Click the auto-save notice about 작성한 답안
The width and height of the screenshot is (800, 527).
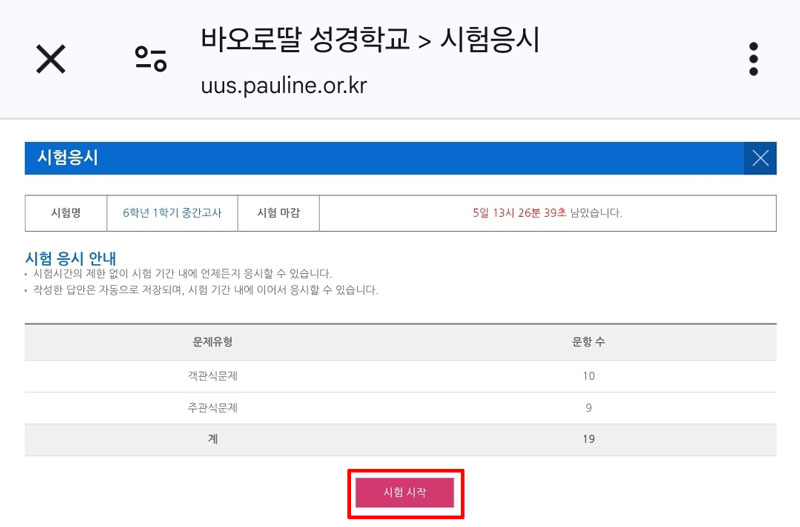tap(205, 290)
